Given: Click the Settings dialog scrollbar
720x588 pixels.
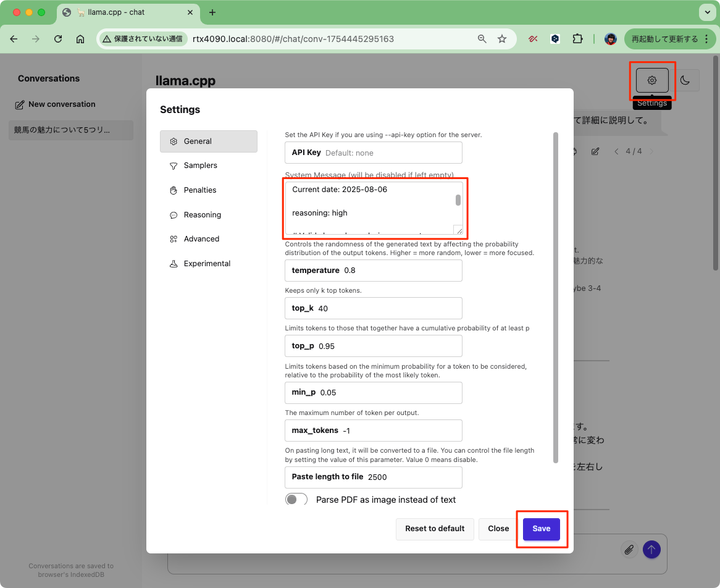Looking at the screenshot, I should point(556,298).
